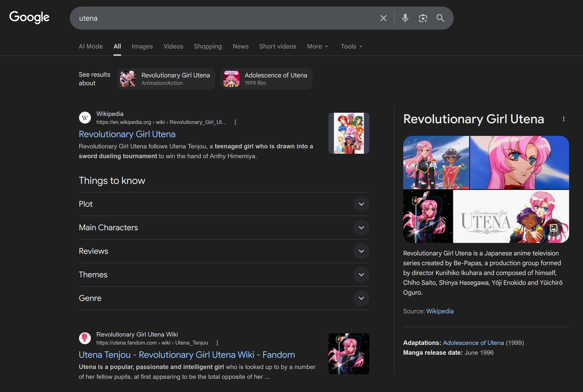Click the magnifying glass search button
583x392 pixels.
[440, 18]
